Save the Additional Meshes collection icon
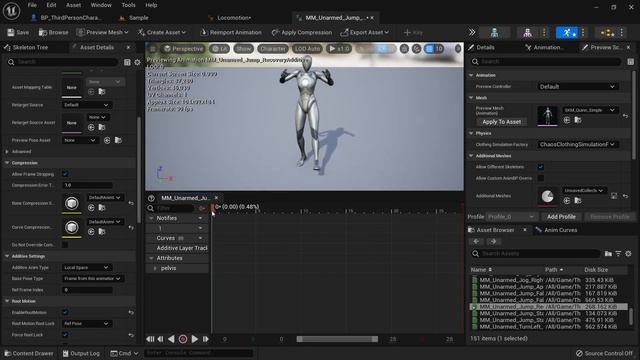640x360 pixels. point(614,196)
